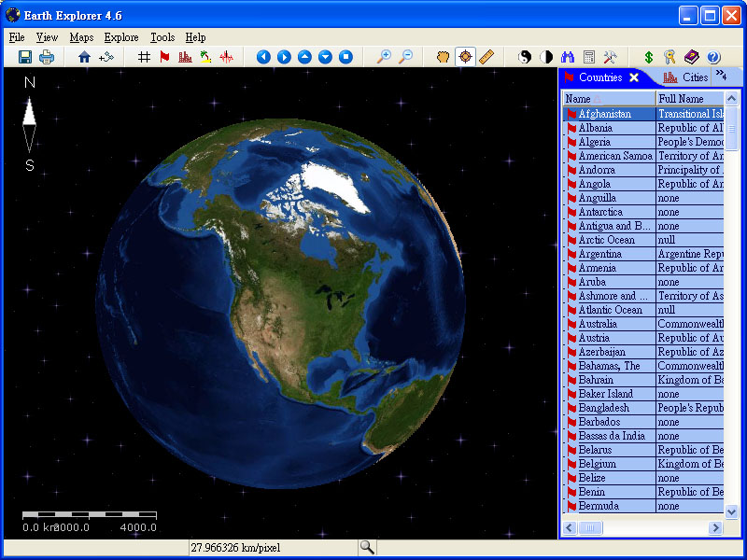Viewport: 747px width, 560px height.
Task: Switch to the Cities tab
Action: point(686,77)
